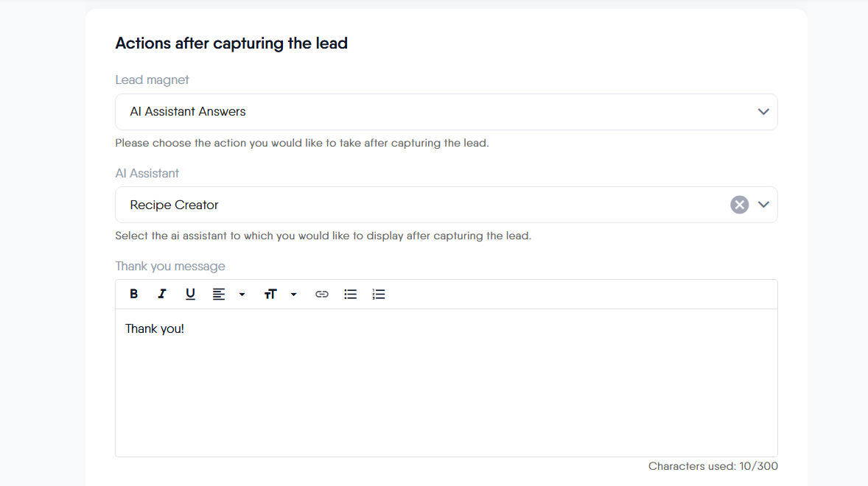868x486 pixels.
Task: Click the "Thank you message" field label
Action: point(170,266)
